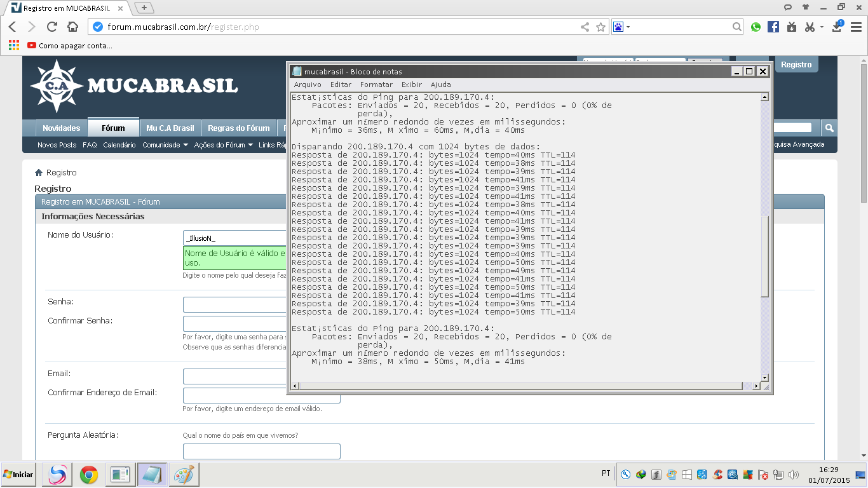The image size is (868, 488).
Task: Switch to the Novidades tab
Action: click(61, 128)
